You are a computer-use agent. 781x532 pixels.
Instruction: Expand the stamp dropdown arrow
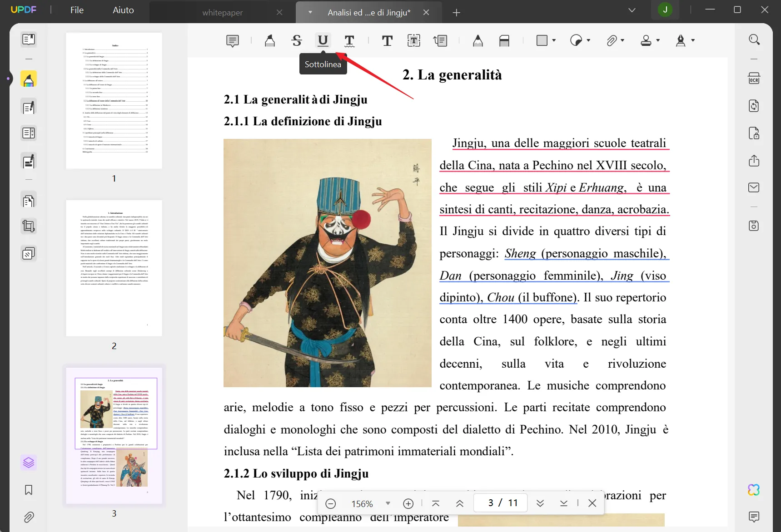tap(658, 40)
